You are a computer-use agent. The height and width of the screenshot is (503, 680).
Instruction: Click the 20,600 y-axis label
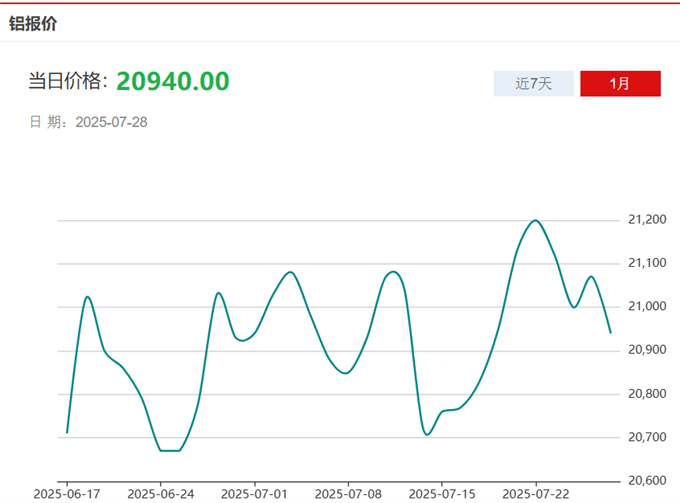pyautogui.click(x=646, y=481)
